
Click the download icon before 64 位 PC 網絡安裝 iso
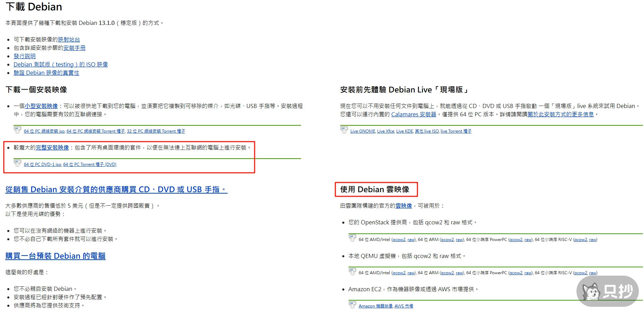17,130
